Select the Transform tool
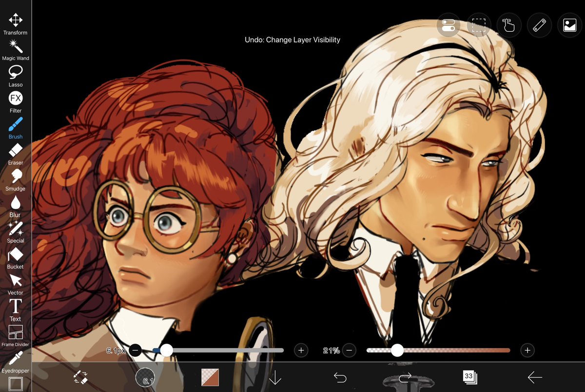The image size is (585, 392). click(16, 24)
